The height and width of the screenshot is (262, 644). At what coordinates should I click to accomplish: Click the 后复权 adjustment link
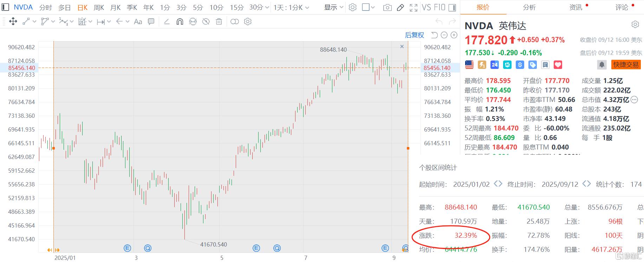(415, 35)
